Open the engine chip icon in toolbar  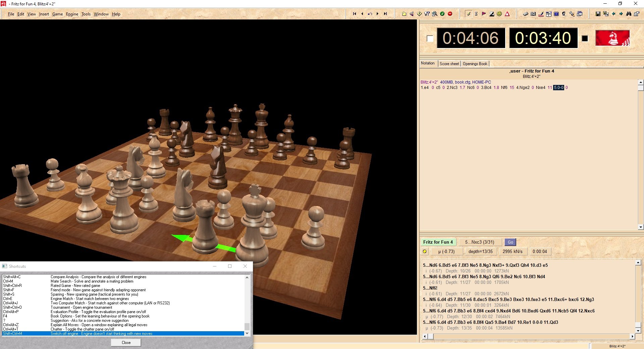coord(525,14)
